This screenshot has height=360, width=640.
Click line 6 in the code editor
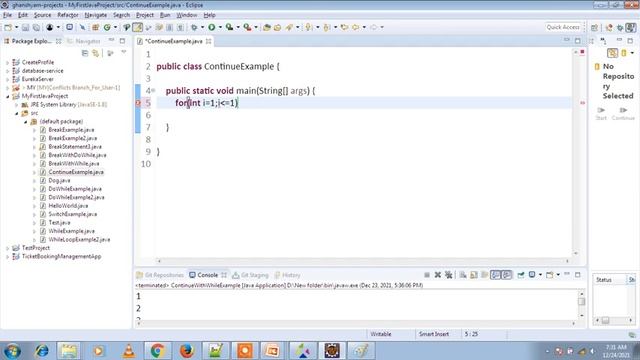[363, 115]
